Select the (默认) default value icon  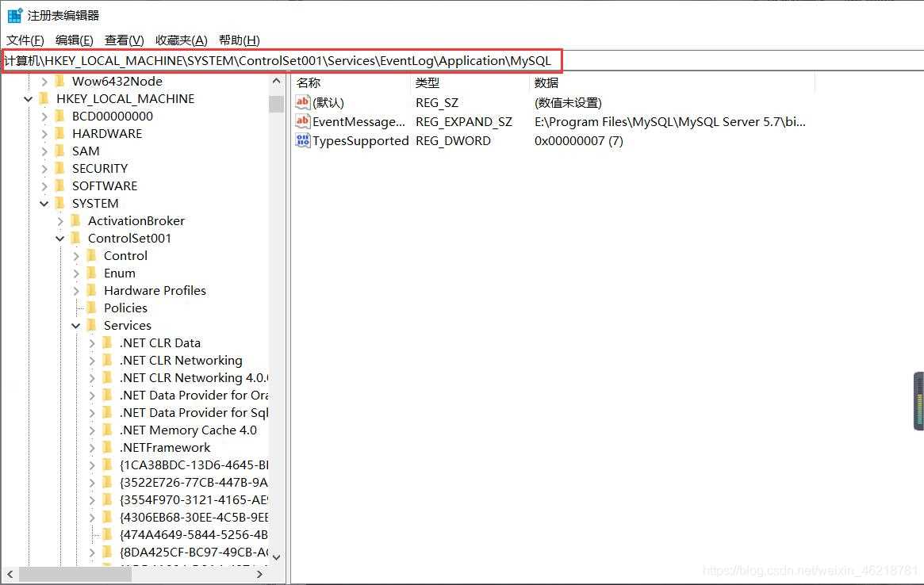[x=302, y=102]
